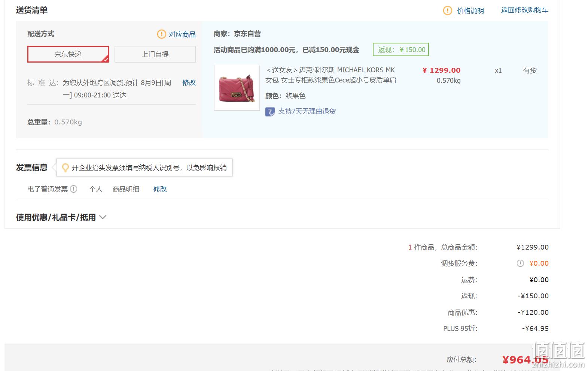The height and width of the screenshot is (371, 588).
Task: Click 总重量 0.570kg text
Action: tap(55, 122)
